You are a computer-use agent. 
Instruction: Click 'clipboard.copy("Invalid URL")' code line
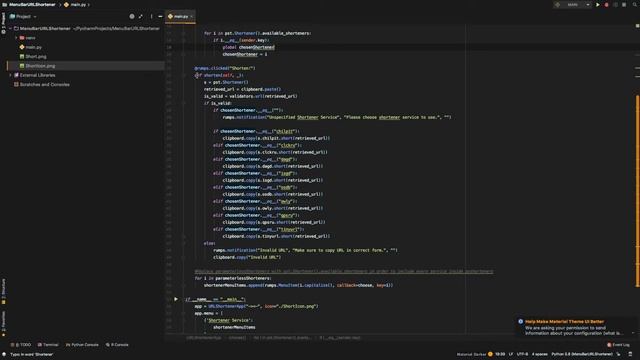(247, 257)
